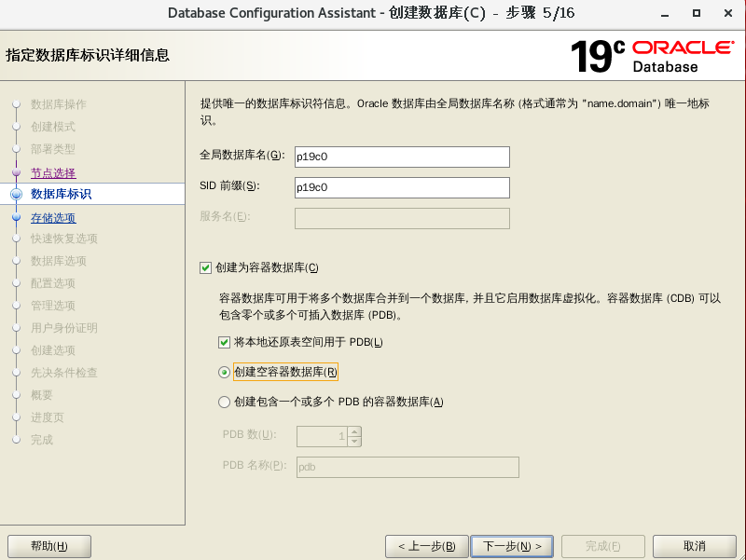Image resolution: width=746 pixels, height=560 pixels.
Task: Select the 数据库标识 step in sidebar
Action: (x=61, y=194)
